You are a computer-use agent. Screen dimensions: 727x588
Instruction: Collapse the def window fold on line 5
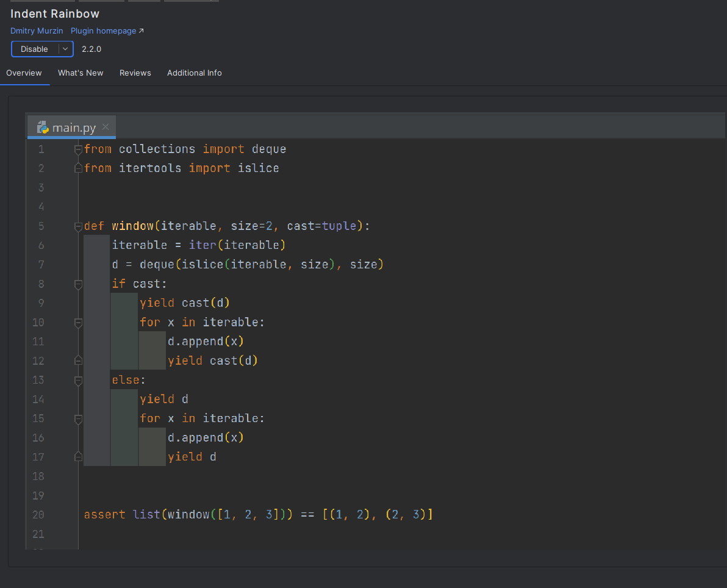pyautogui.click(x=78, y=226)
